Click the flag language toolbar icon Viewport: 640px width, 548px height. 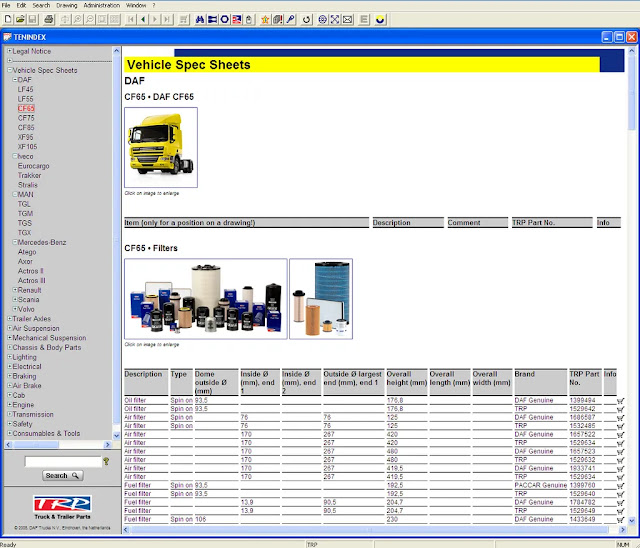pyautogui.click(x=237, y=19)
